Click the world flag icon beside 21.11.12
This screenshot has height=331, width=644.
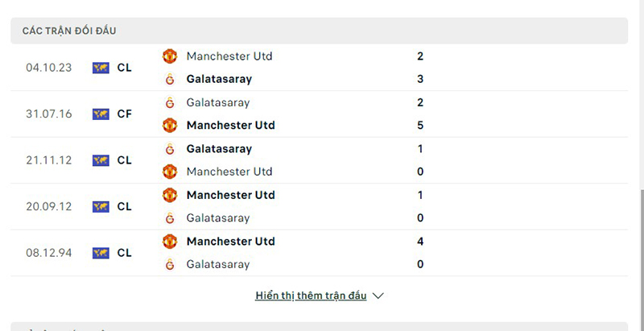pos(101,160)
